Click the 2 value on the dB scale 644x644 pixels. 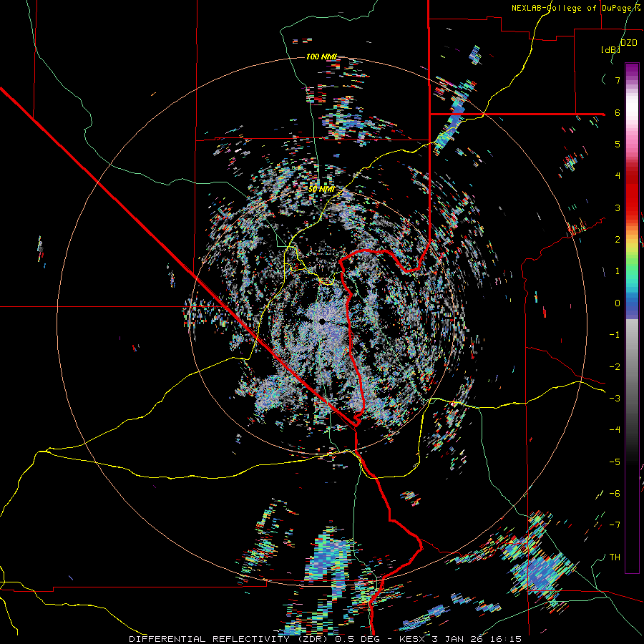(x=618, y=240)
